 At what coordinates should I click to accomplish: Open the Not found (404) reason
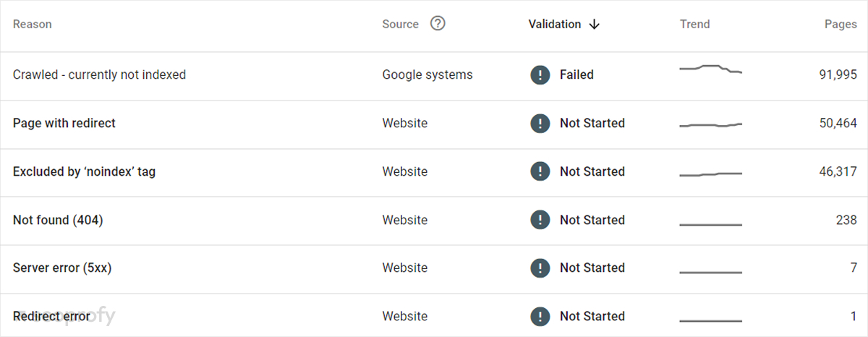[58, 220]
